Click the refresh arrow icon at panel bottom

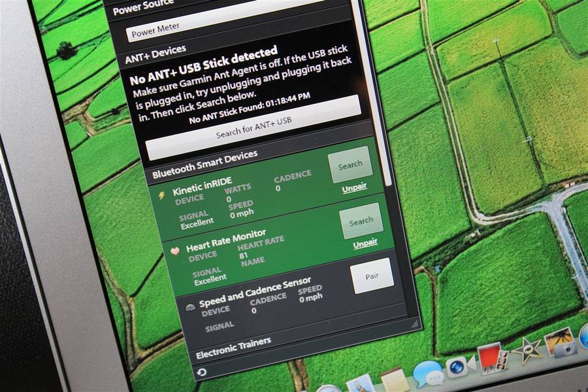(x=203, y=372)
